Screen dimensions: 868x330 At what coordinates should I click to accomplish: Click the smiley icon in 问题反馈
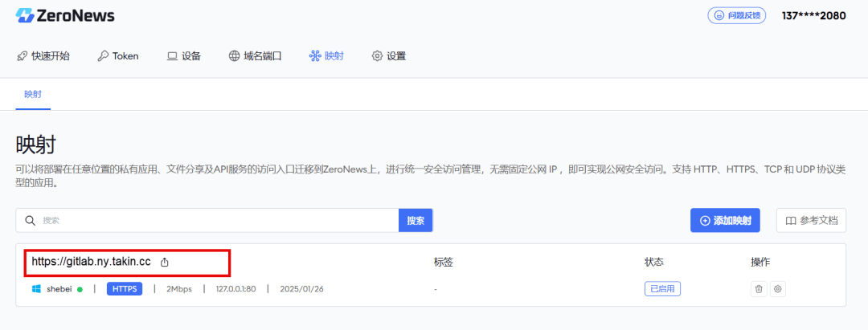[x=719, y=15]
